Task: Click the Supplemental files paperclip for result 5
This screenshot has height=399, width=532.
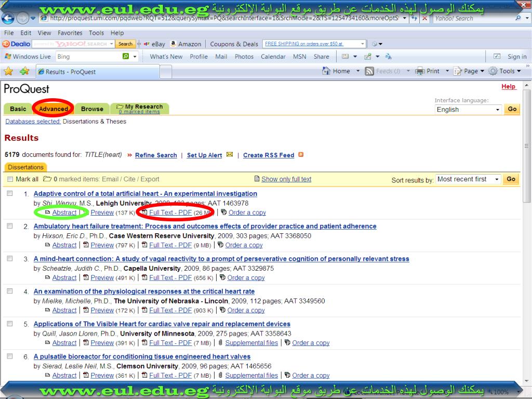Action: pyautogui.click(x=220, y=342)
